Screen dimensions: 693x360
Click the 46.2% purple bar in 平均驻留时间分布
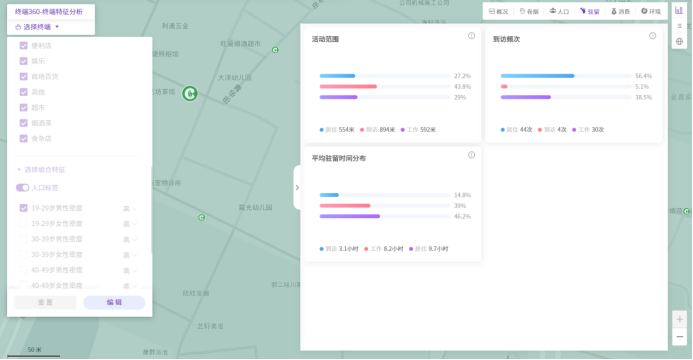pyautogui.click(x=350, y=216)
